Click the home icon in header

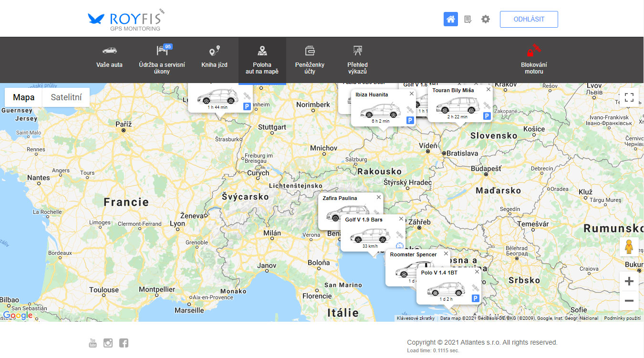pyautogui.click(x=450, y=20)
